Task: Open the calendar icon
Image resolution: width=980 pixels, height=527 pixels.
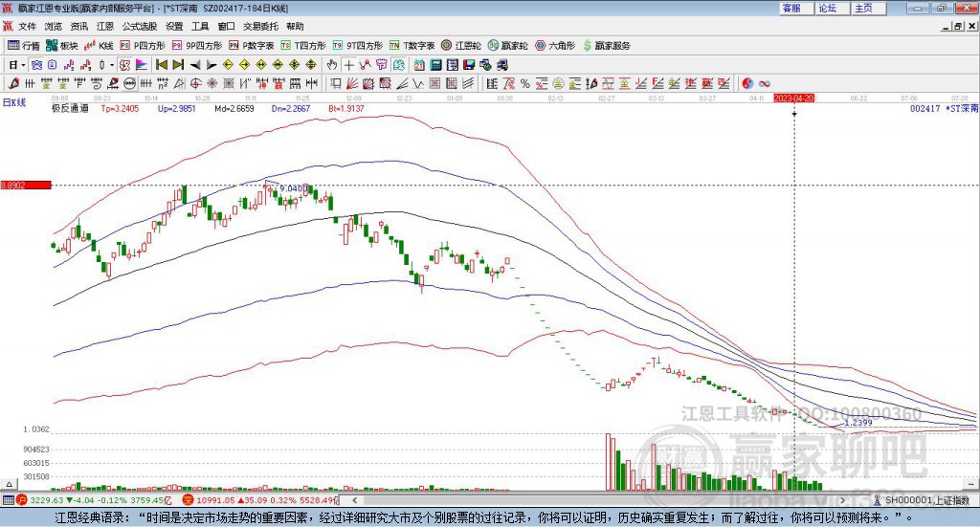Action: (419, 65)
